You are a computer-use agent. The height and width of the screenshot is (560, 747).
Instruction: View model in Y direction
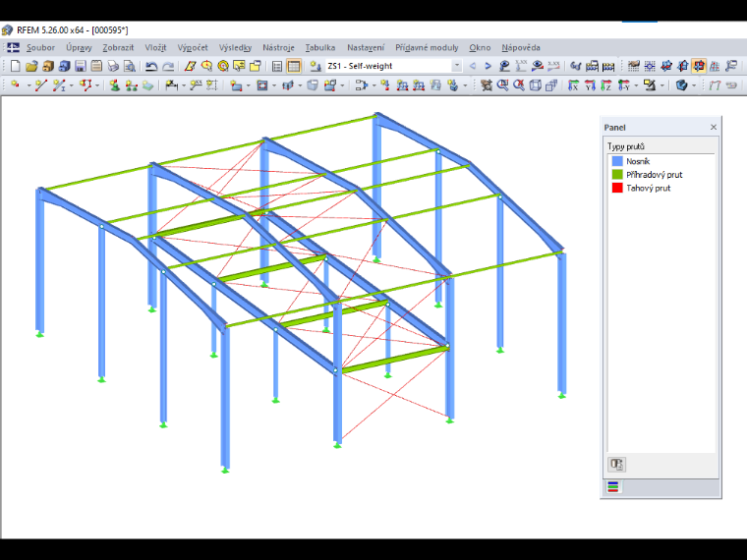point(590,85)
